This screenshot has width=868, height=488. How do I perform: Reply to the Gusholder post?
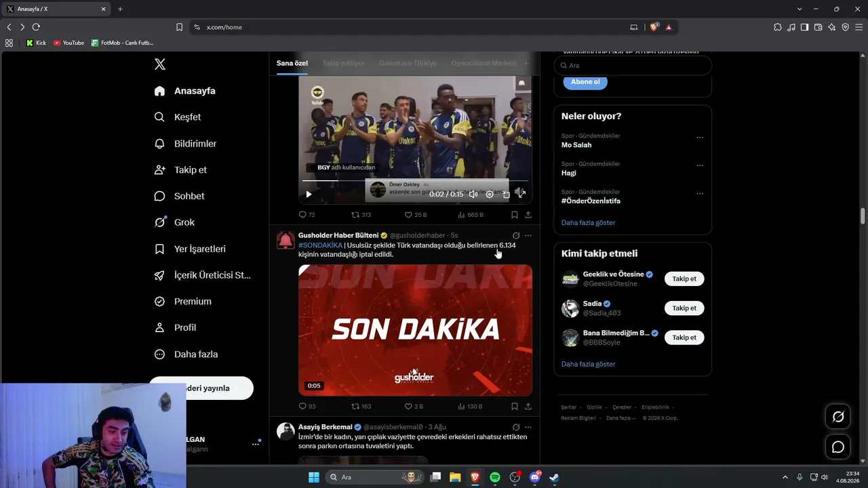tap(307, 407)
